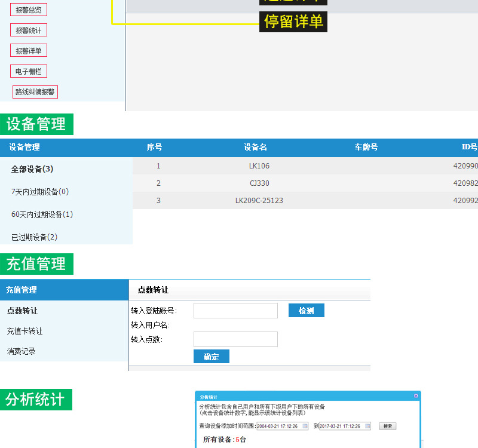Open 消费记录 in the recharge sidebar
This screenshot has height=448, width=478.
click(21, 351)
